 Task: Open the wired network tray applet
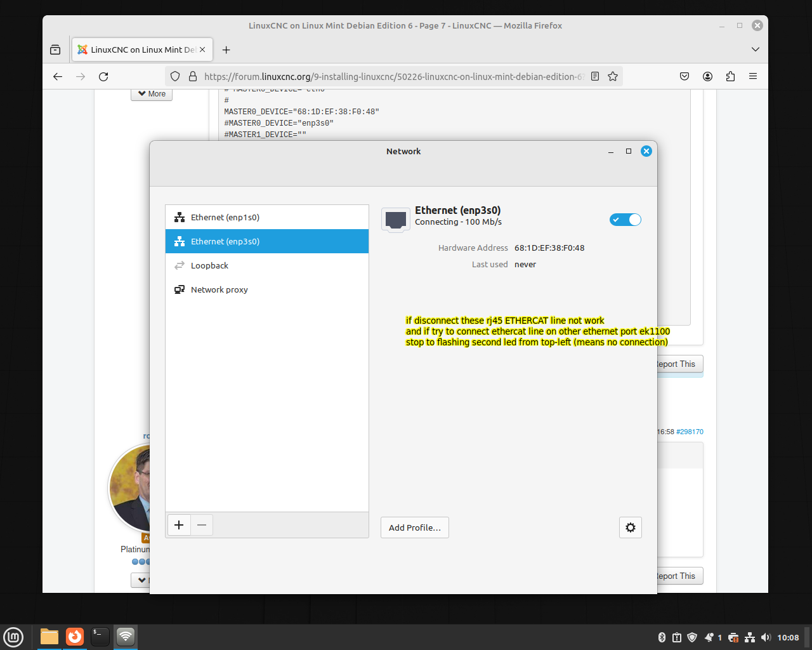tap(750, 637)
